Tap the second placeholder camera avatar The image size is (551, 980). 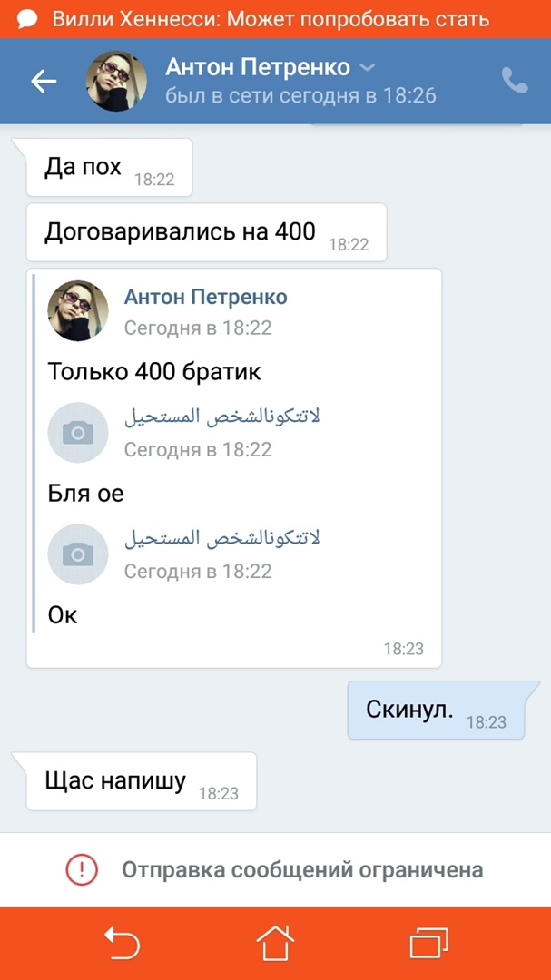[78, 554]
